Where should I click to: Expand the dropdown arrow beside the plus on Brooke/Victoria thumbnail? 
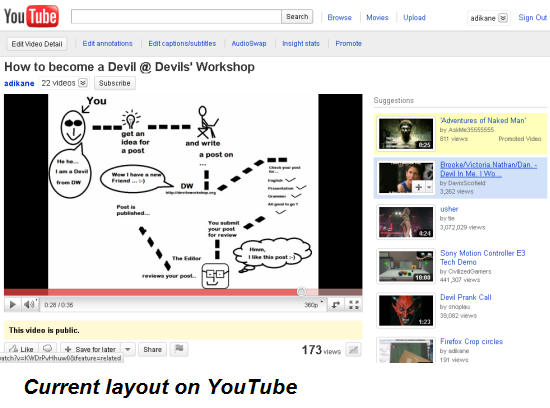click(x=429, y=187)
